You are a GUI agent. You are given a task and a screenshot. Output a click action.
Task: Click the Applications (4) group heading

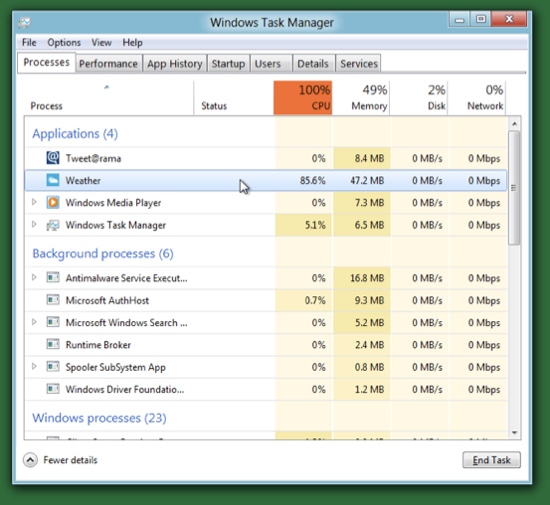tap(75, 134)
